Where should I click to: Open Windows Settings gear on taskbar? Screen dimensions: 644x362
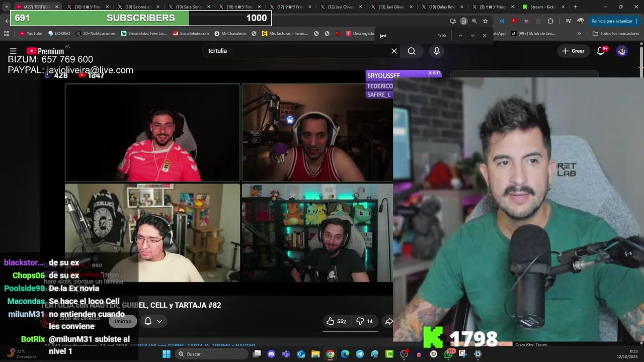(478, 354)
